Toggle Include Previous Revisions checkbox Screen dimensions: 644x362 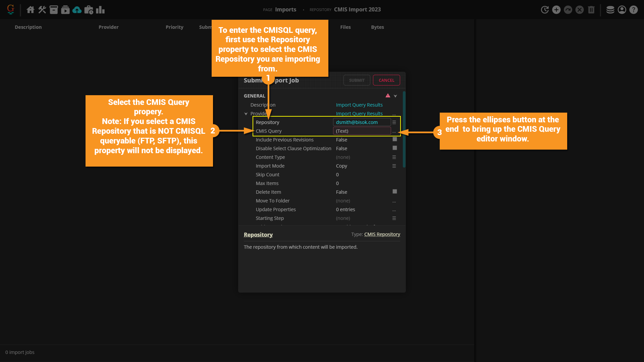point(394,139)
